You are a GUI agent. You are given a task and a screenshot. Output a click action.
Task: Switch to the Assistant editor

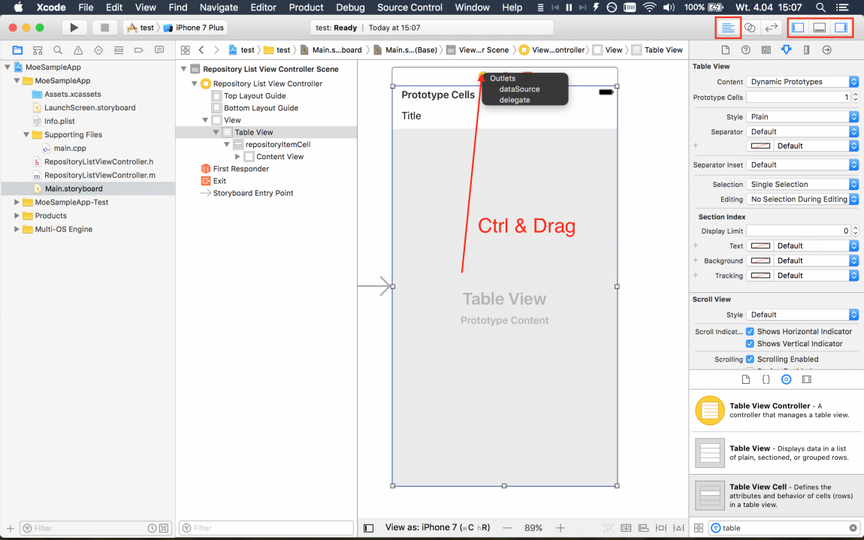(749, 28)
